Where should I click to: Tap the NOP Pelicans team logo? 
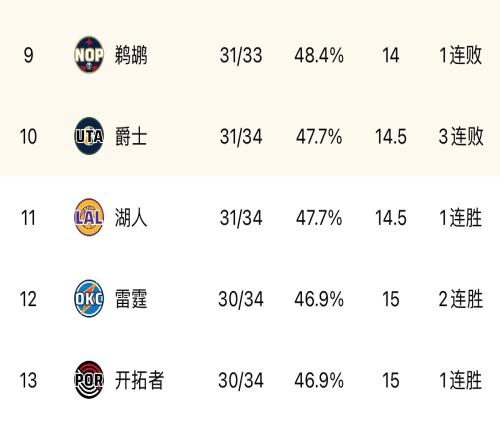89,55
